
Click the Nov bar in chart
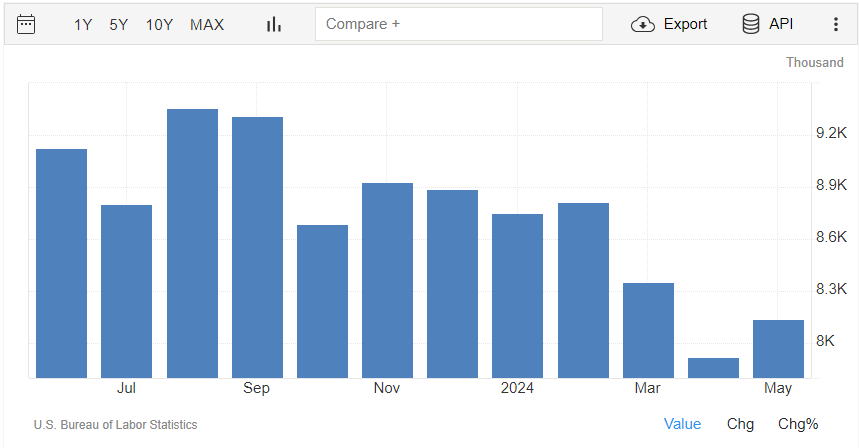[387, 280]
